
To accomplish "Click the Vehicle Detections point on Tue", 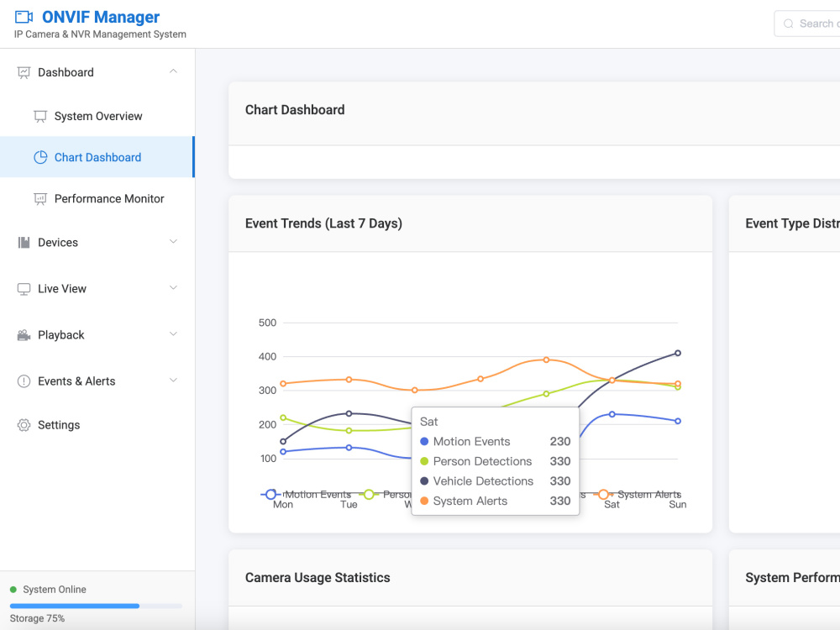I will point(349,413).
